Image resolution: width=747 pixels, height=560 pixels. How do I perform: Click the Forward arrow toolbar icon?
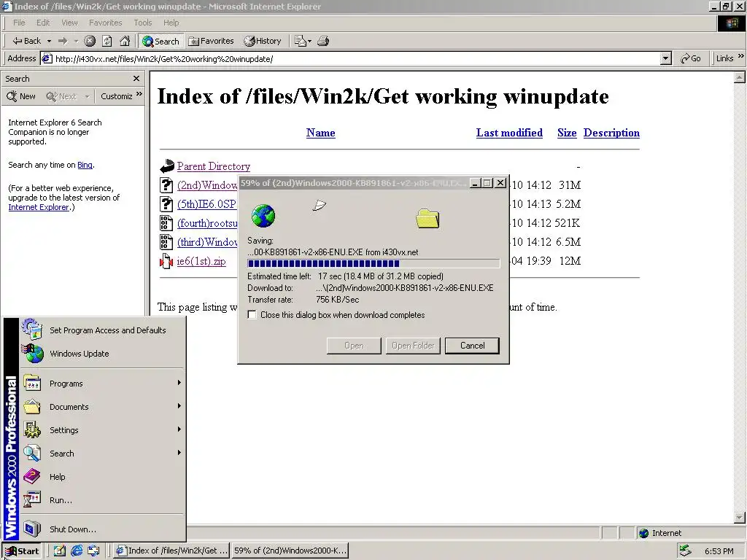click(x=63, y=41)
